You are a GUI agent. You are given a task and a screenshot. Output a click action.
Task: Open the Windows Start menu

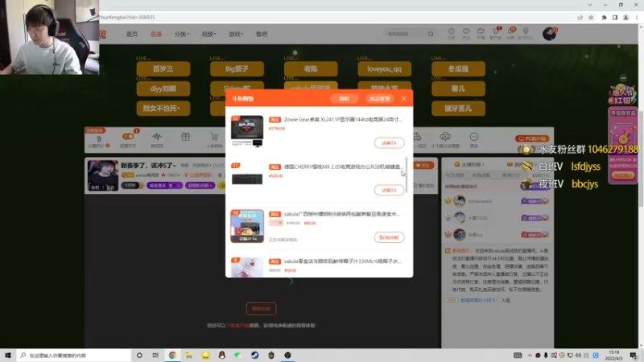point(8,355)
